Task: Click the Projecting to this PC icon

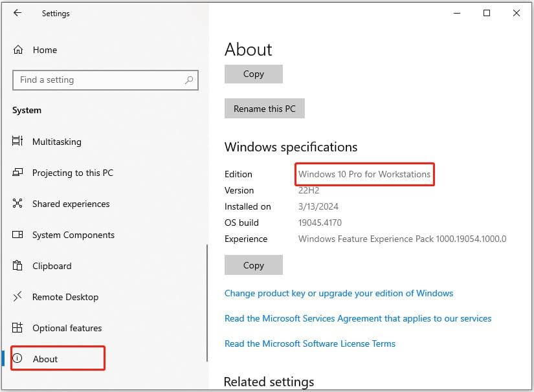Action: coord(18,173)
